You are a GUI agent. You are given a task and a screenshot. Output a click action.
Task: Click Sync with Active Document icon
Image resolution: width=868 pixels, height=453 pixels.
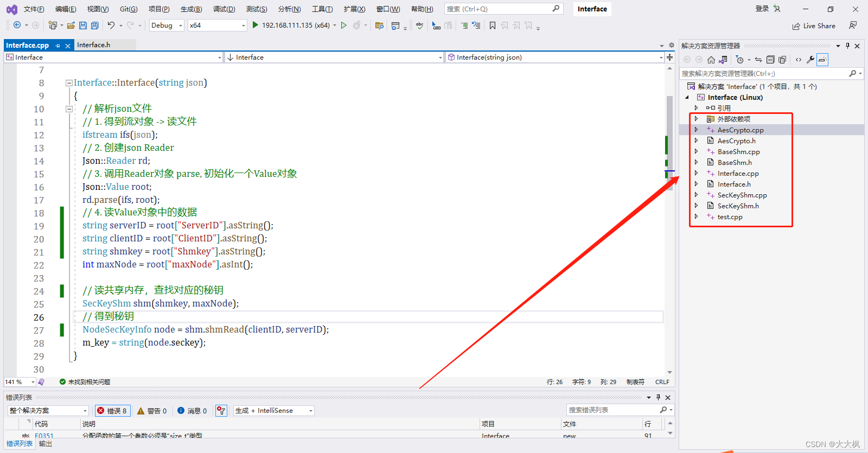pyautogui.click(x=758, y=60)
